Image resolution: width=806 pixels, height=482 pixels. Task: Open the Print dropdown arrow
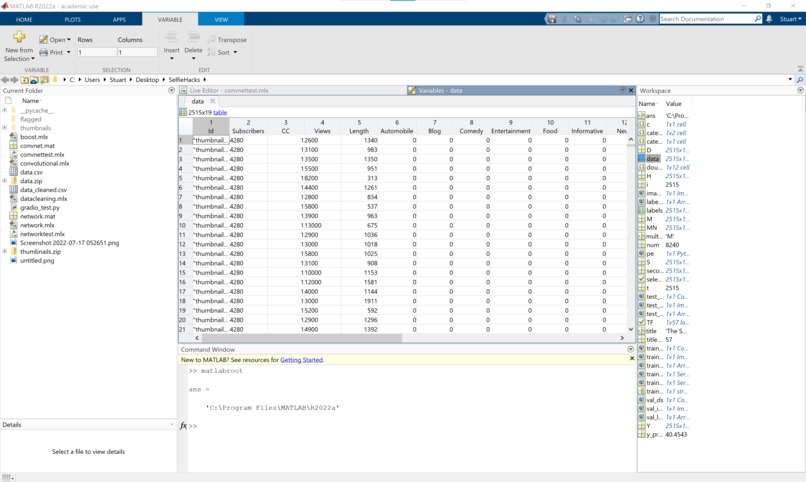[x=68, y=52]
